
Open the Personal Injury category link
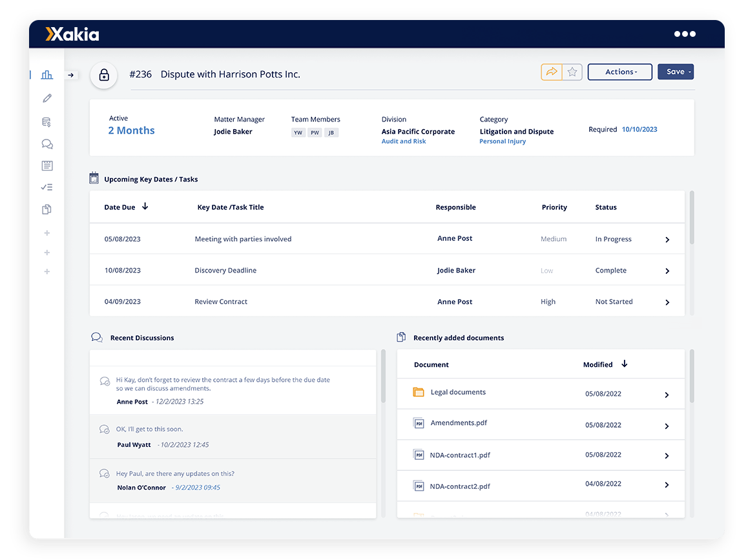(x=503, y=141)
